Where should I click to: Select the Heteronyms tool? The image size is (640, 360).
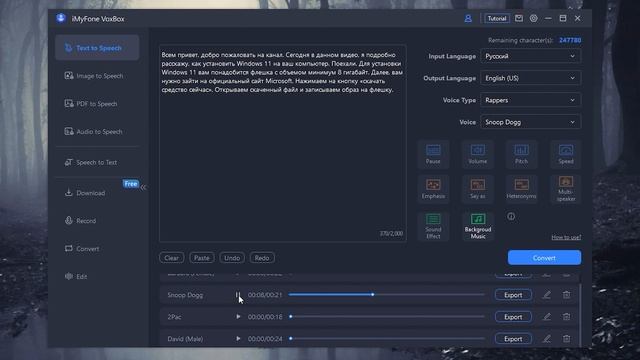click(x=521, y=189)
